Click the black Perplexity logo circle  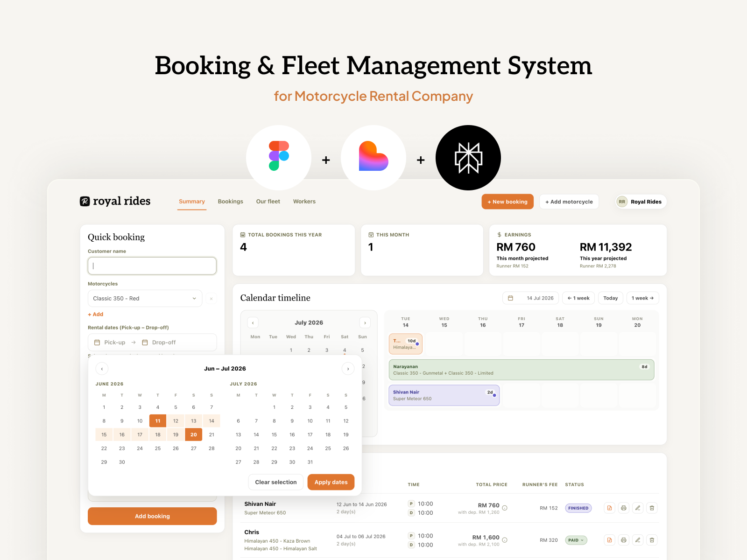(468, 157)
